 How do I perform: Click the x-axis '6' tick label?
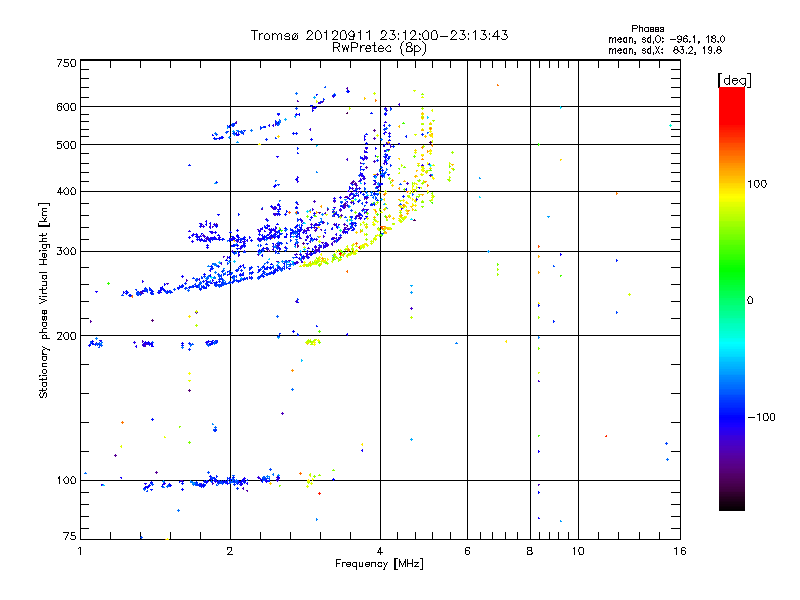point(467,551)
